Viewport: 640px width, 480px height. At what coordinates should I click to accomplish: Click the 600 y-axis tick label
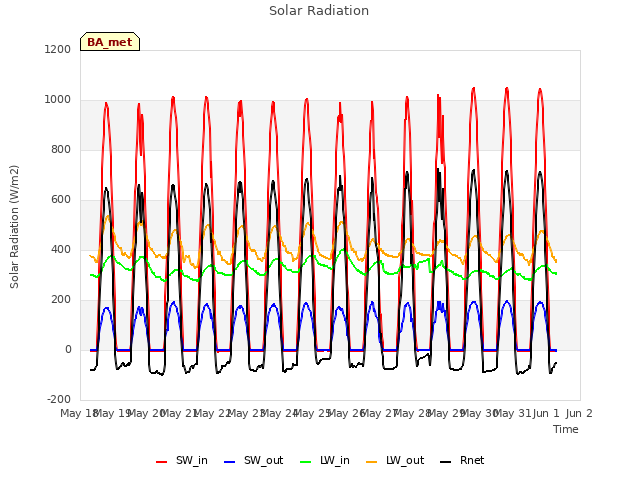click(x=61, y=200)
